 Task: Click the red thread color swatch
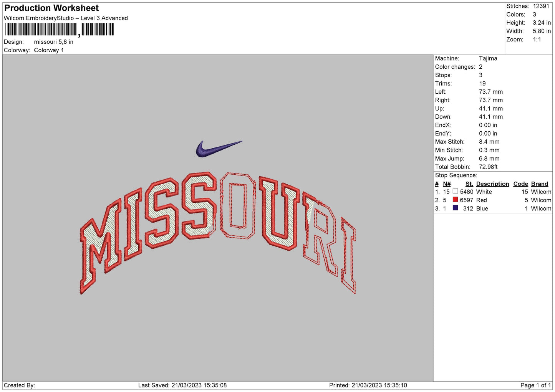[455, 200]
